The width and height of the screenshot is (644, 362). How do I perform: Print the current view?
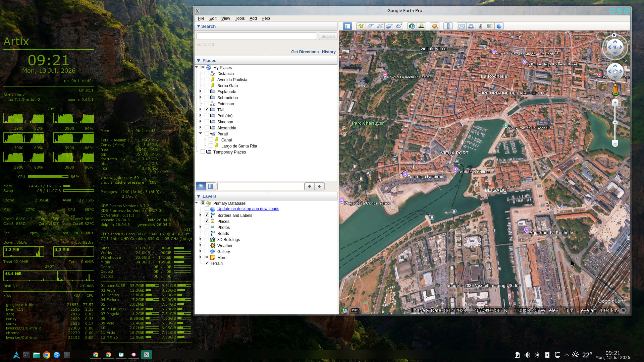(471, 26)
